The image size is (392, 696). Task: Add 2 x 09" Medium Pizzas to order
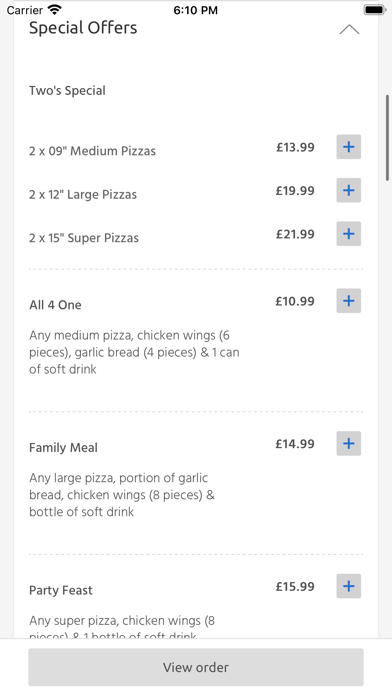(348, 147)
